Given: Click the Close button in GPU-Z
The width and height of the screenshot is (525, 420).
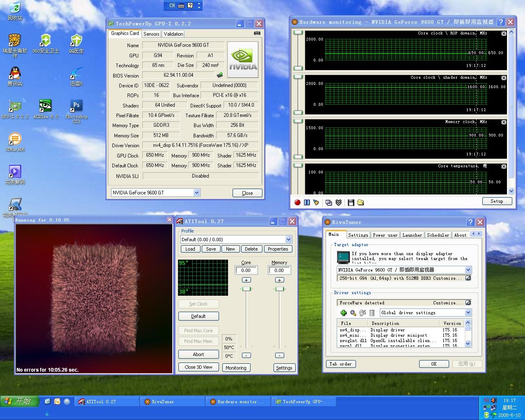Looking at the screenshot, I should 247,193.
